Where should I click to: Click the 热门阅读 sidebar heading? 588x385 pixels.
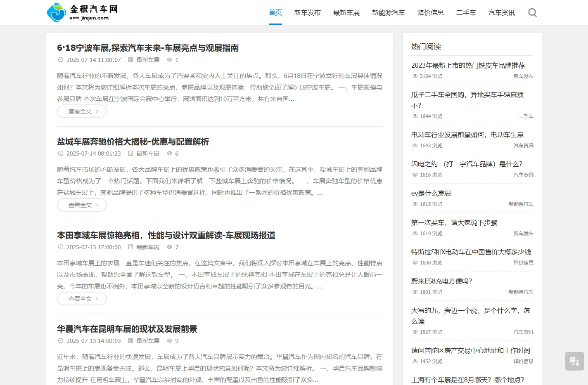pos(426,47)
